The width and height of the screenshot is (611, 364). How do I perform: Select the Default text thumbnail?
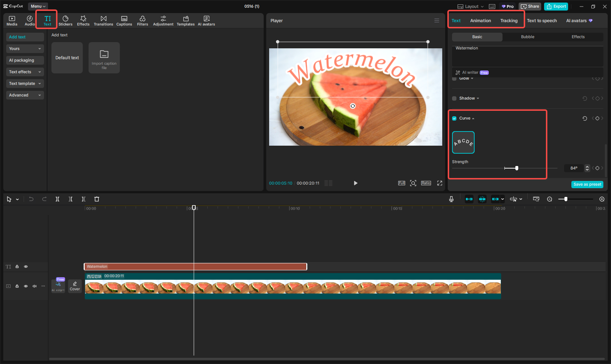67,57
